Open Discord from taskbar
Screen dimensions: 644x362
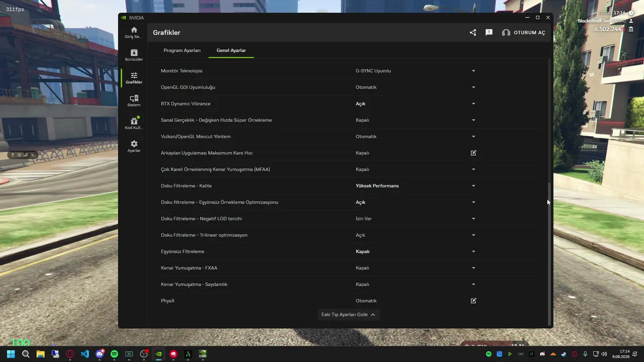coord(100,354)
